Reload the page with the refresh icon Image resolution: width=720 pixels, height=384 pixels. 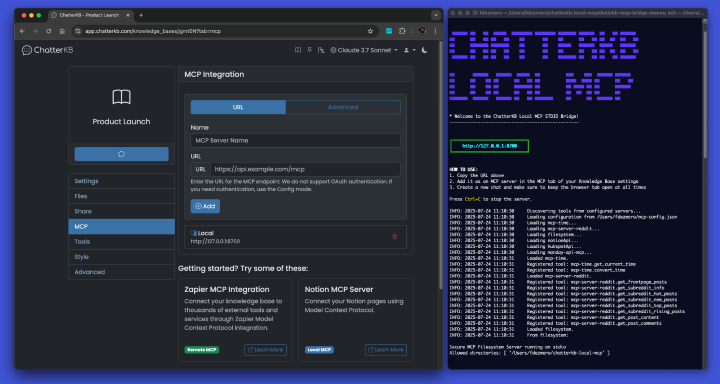click(x=49, y=31)
